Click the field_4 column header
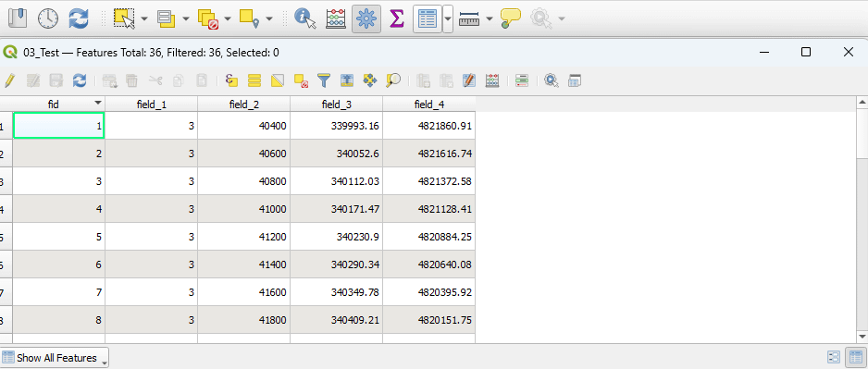Screen dimensions: 868x369 [x=429, y=104]
